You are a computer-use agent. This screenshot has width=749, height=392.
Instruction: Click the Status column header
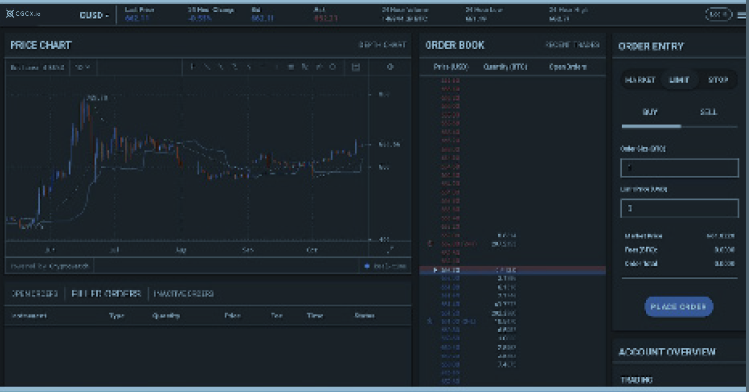click(x=364, y=316)
